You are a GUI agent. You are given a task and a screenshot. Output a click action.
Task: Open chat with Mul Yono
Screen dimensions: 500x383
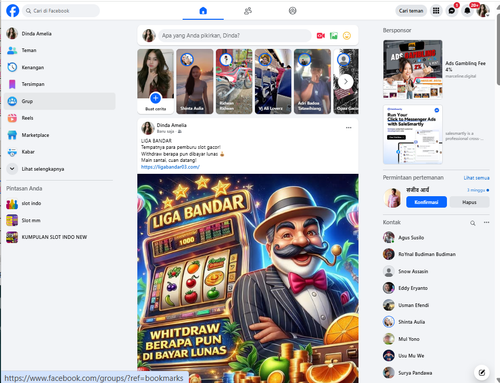[436, 339]
